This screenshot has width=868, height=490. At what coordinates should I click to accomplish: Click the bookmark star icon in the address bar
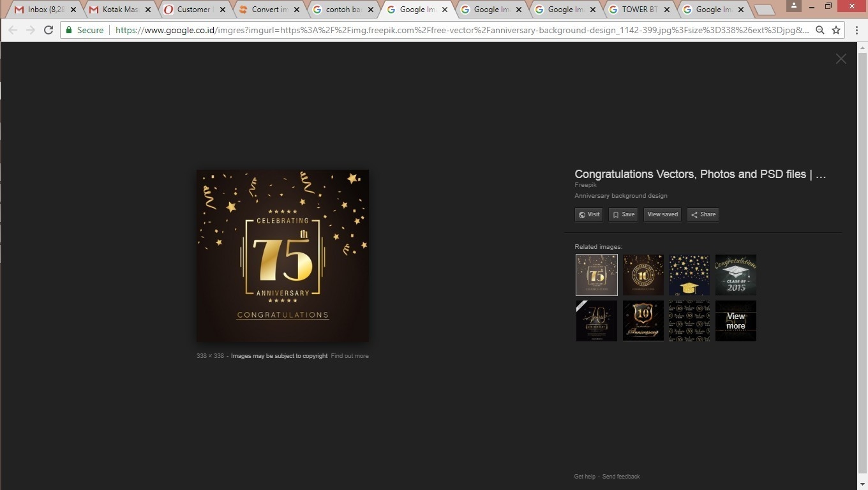[x=836, y=30]
